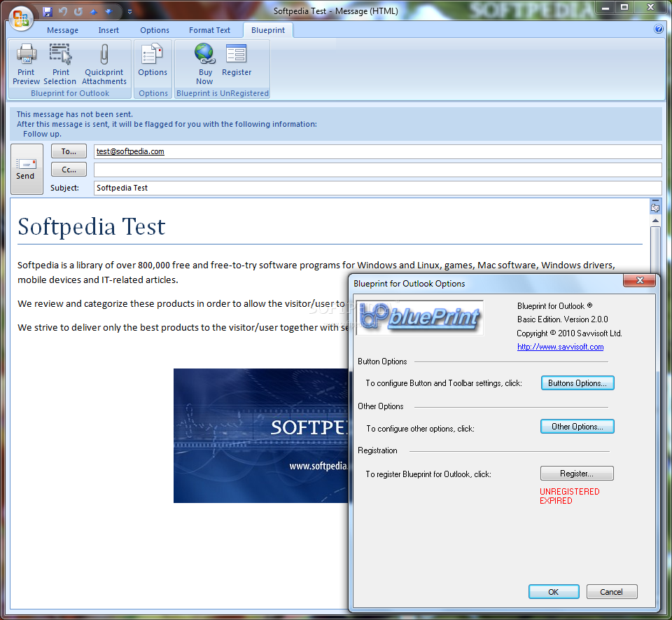The height and width of the screenshot is (620, 672).
Task: Click 'UNREGISTERED EXPIRED' red status text
Action: 569,496
